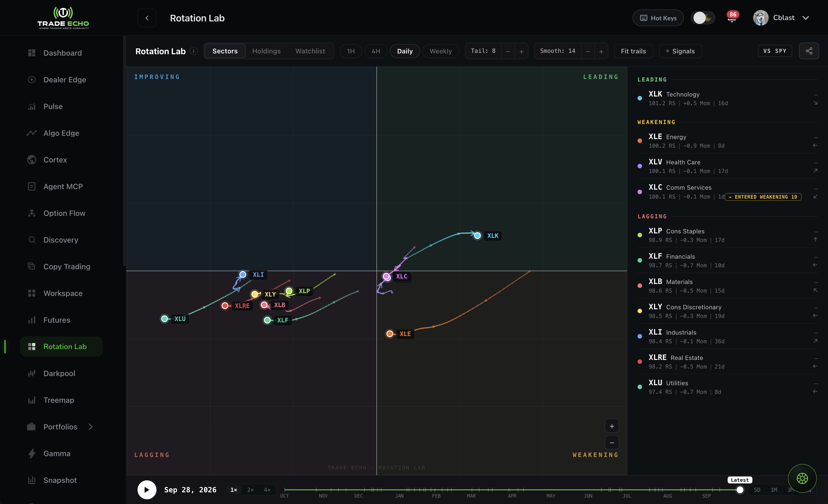The height and width of the screenshot is (504, 828).
Task: Open the Cblast account dropdown
Action: pos(782,18)
